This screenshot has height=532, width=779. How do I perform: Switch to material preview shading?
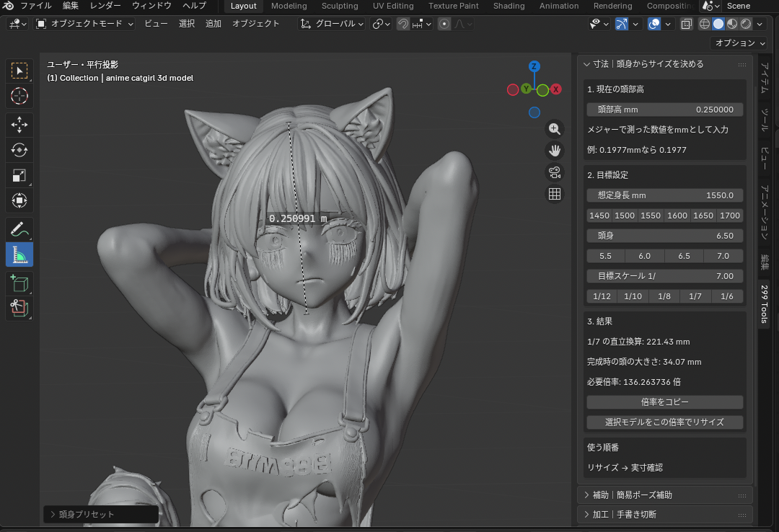[732, 24]
